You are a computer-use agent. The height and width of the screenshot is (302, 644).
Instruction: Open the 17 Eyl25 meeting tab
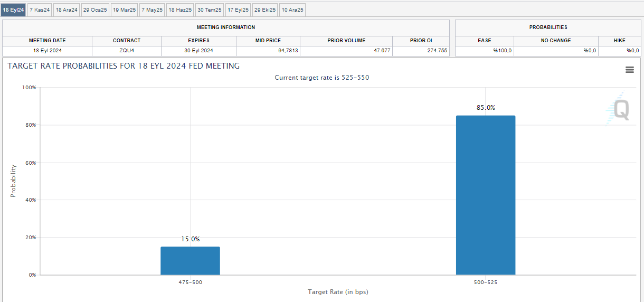[x=238, y=10]
